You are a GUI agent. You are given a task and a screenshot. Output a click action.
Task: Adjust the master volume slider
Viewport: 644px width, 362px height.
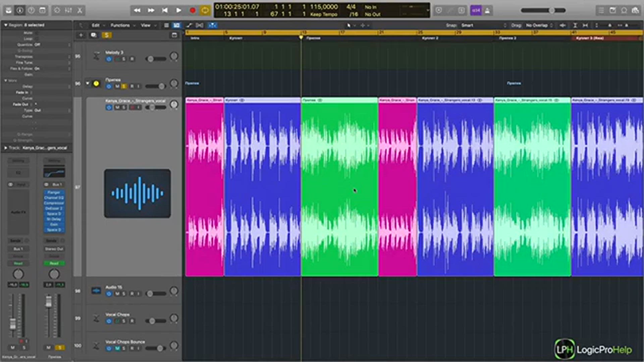pos(543,10)
